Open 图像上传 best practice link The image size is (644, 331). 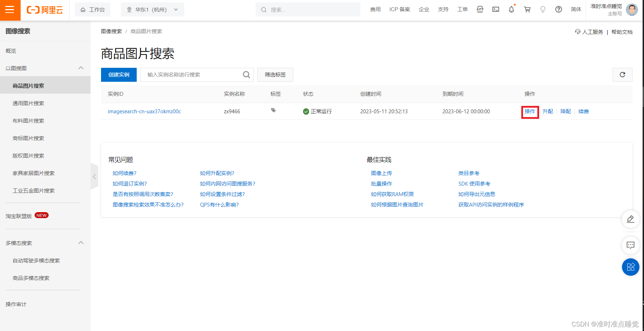381,173
